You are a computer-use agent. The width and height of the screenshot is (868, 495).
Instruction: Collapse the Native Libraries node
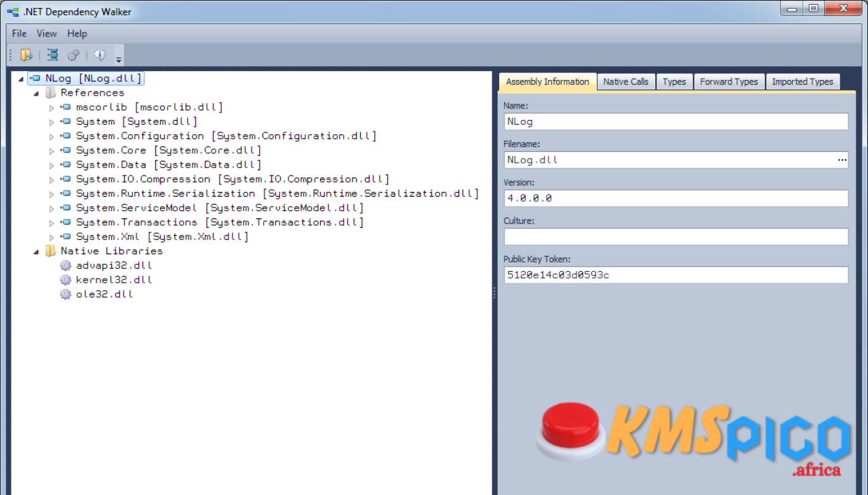[x=36, y=252]
